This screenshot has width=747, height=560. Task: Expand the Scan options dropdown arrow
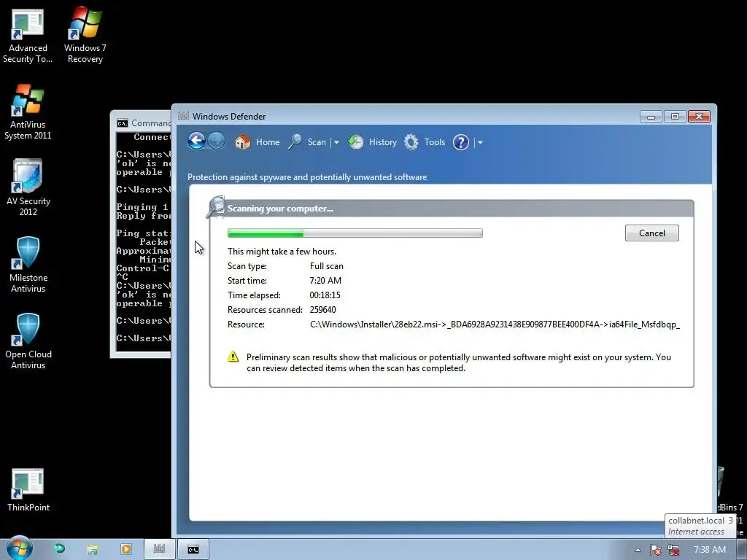(336, 142)
